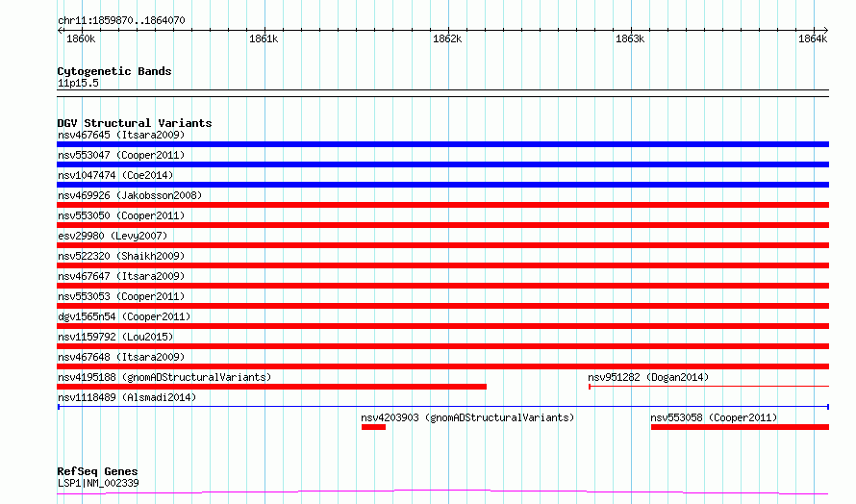Image resolution: width=856 pixels, height=504 pixels.
Task: Click the 1860k ruler tick label
Action: 81,38
